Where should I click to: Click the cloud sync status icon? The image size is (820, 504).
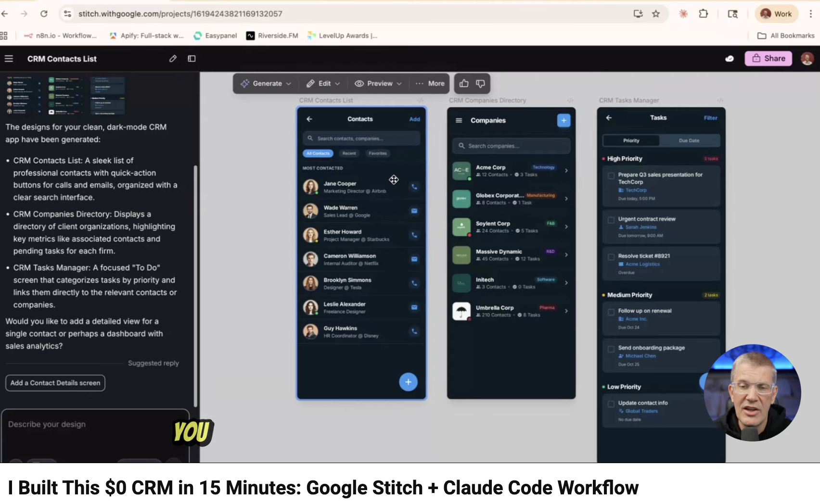[x=730, y=59]
